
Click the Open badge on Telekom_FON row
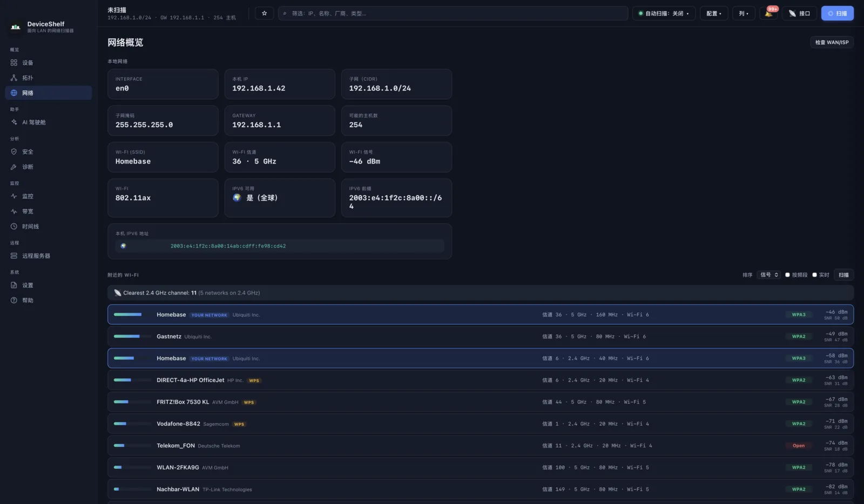[799, 446]
